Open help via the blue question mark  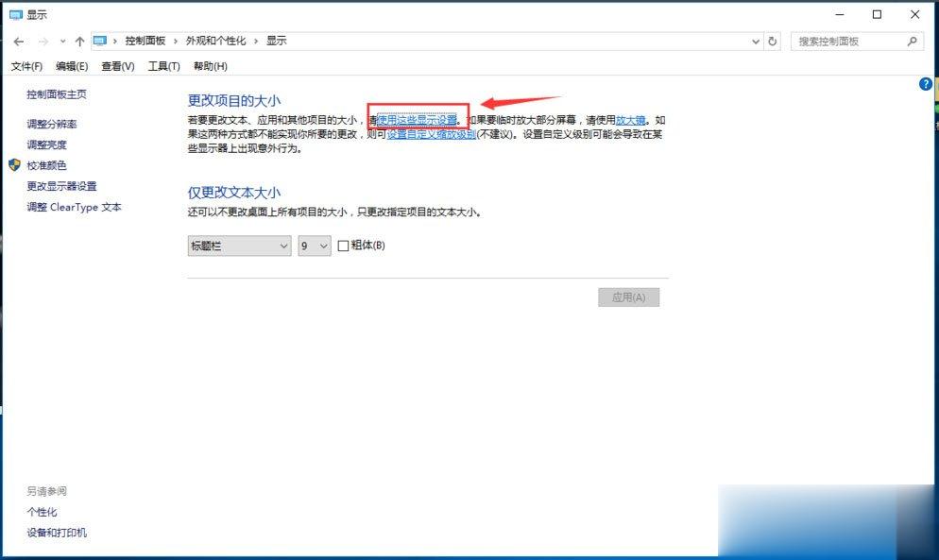click(925, 83)
